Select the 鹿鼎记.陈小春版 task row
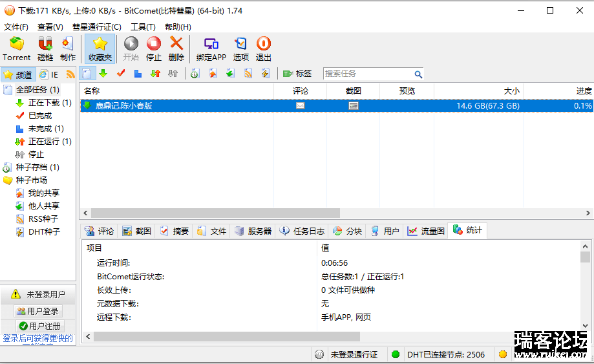Screen dimensions: 594x364 point(336,105)
